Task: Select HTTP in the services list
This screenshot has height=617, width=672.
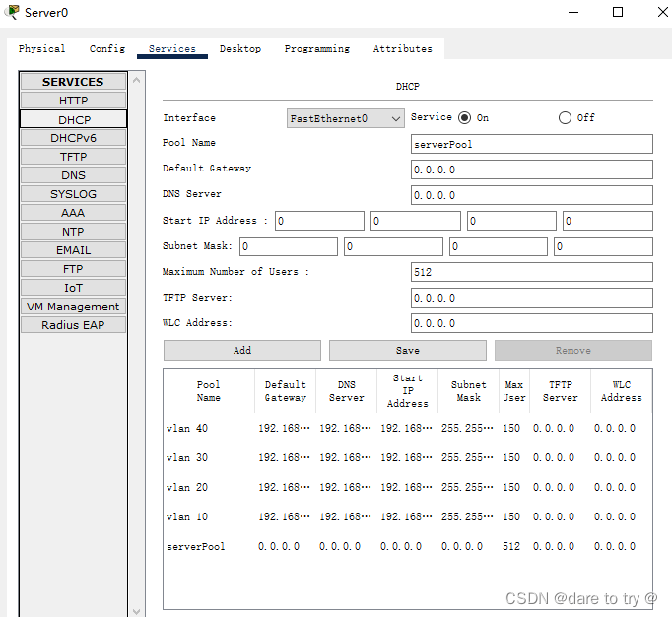Action: (73, 101)
